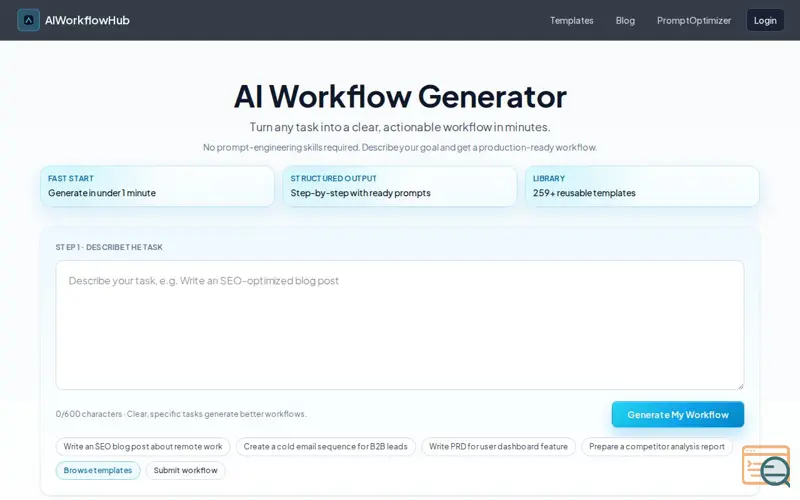Click the AIWorkflowHub brand name

pos(87,20)
